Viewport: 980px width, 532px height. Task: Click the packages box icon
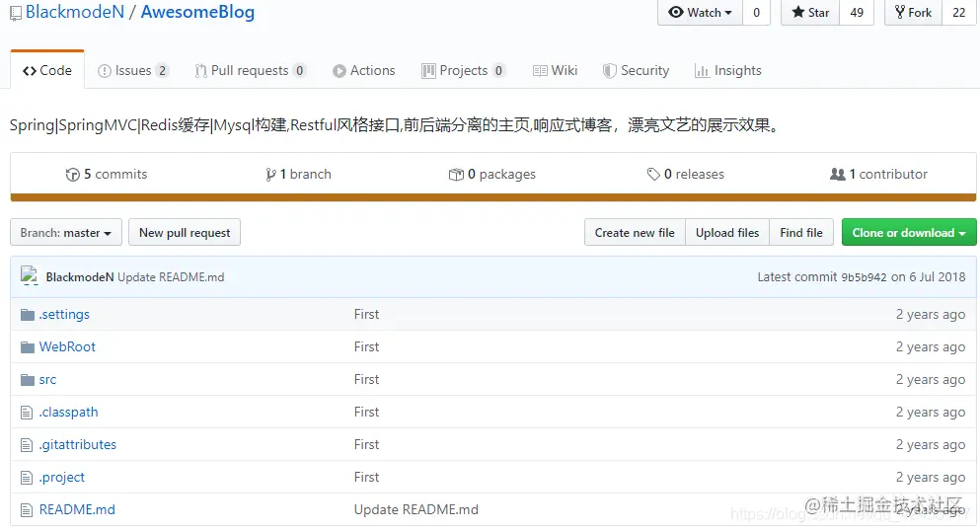pyautogui.click(x=456, y=175)
